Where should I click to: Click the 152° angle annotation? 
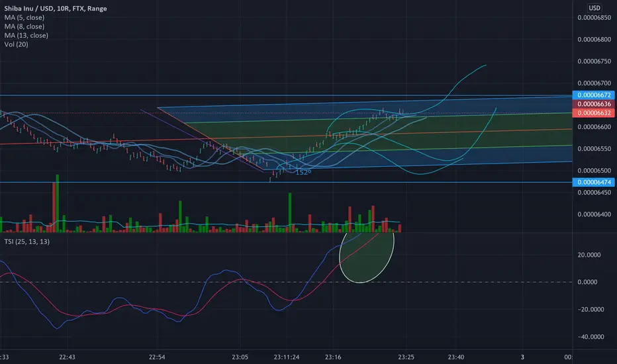click(303, 172)
